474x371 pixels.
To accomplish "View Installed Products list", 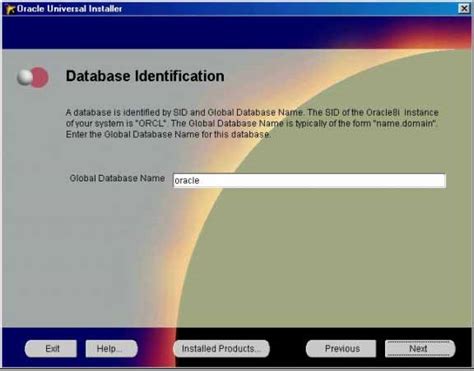I will pyautogui.click(x=221, y=349).
